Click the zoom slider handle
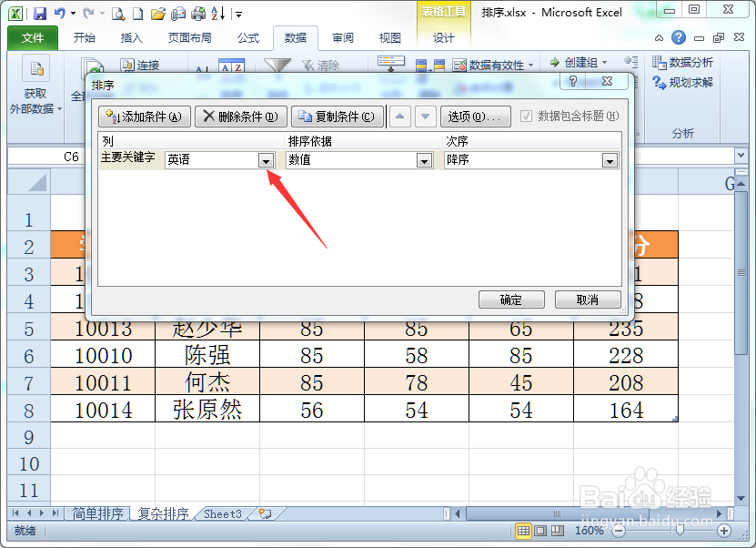The height and width of the screenshot is (548, 756). [680, 531]
